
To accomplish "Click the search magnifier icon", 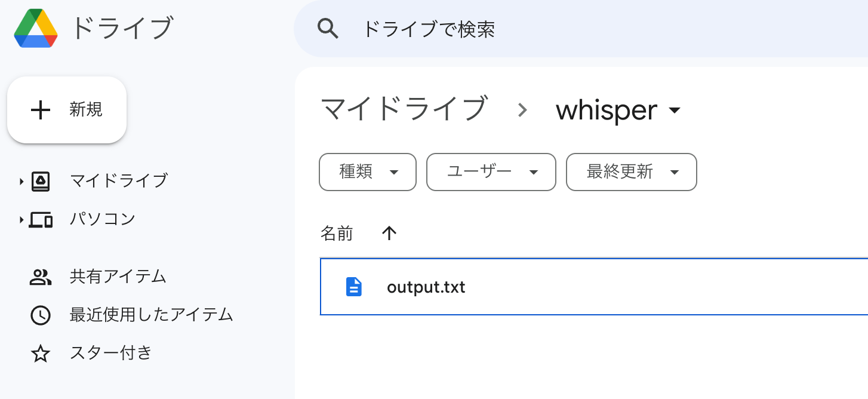I will pyautogui.click(x=328, y=28).
